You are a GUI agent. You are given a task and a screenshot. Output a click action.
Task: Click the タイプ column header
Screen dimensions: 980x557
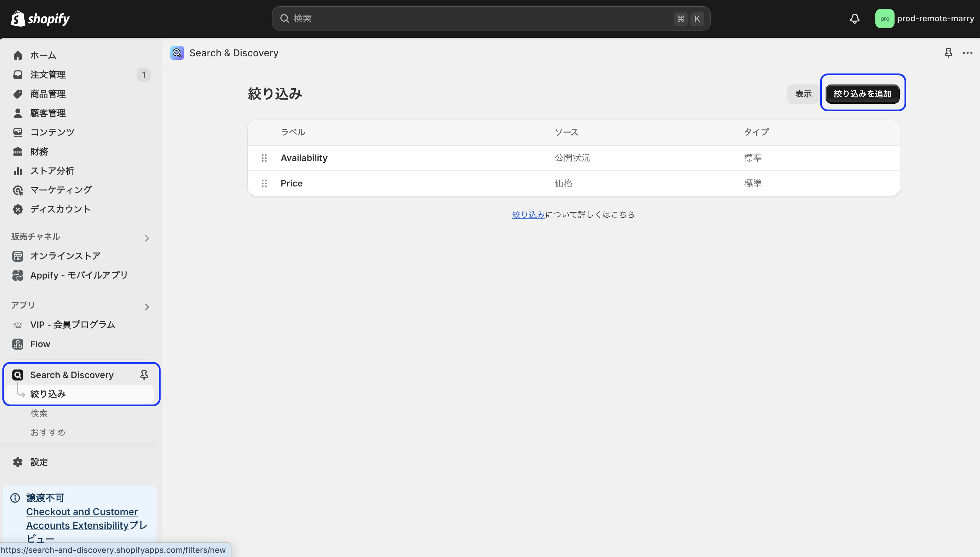tap(756, 132)
